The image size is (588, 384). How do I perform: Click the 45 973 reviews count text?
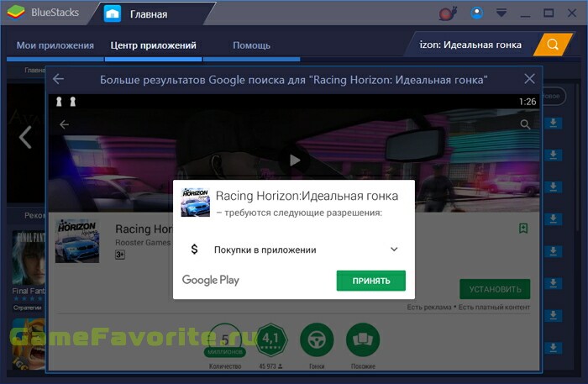pos(270,366)
